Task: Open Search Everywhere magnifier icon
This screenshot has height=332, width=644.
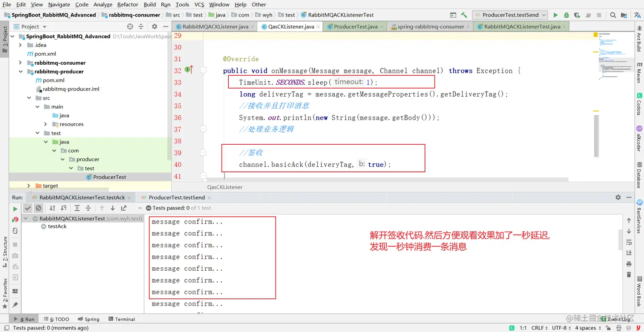Action: 613,15
